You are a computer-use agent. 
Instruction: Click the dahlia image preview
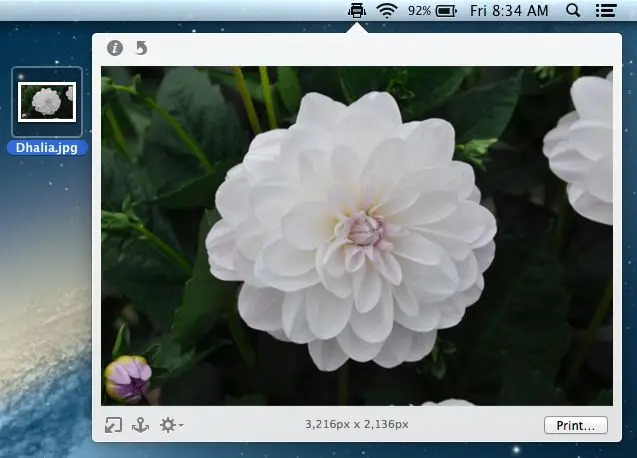coord(357,236)
